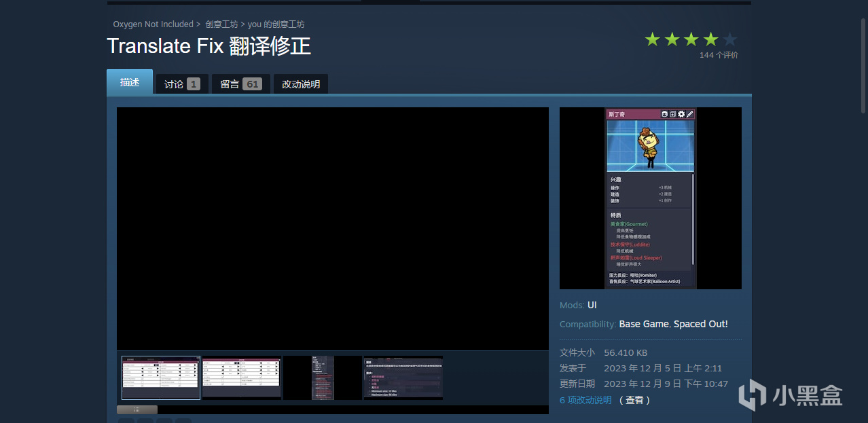This screenshot has height=423, width=868.
Task: Click the 56.410 KB file size value
Action: 626,352
